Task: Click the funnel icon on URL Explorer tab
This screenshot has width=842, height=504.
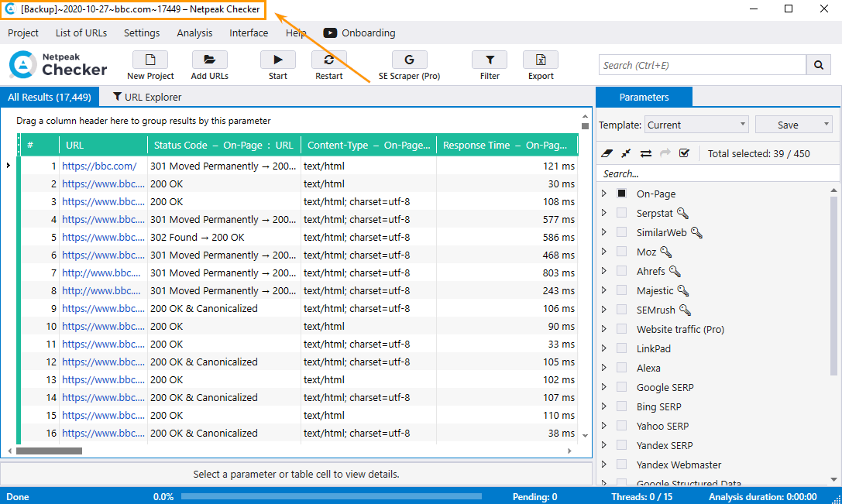Action: point(117,97)
